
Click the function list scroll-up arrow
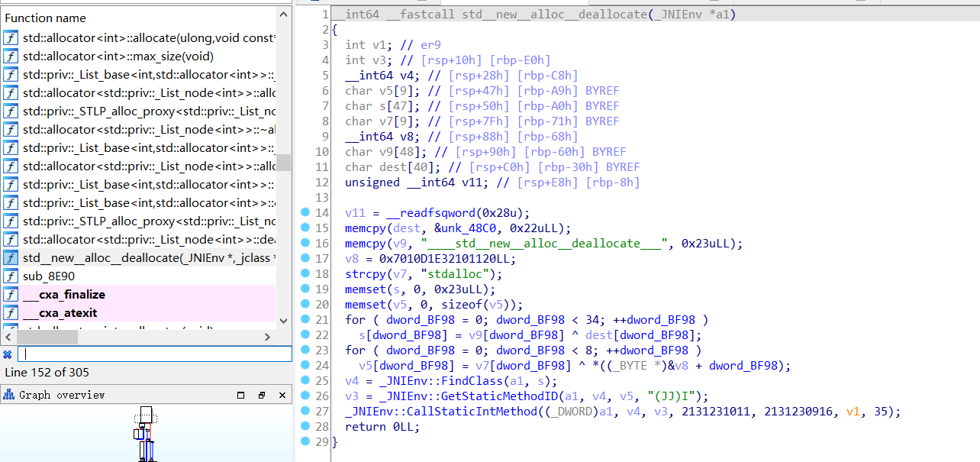283,13
